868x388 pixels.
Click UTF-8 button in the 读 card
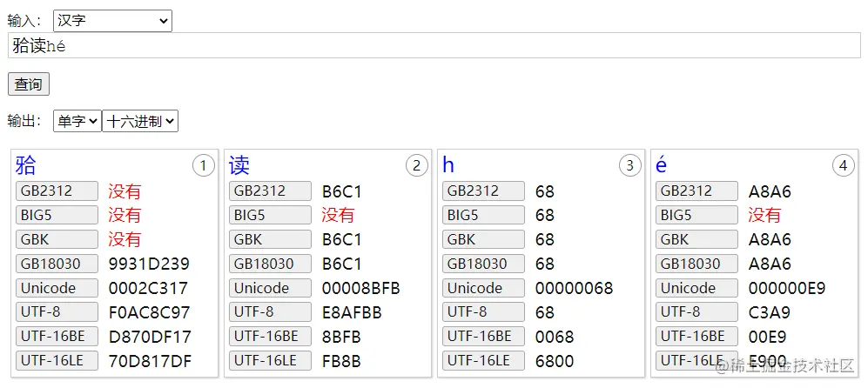(270, 312)
